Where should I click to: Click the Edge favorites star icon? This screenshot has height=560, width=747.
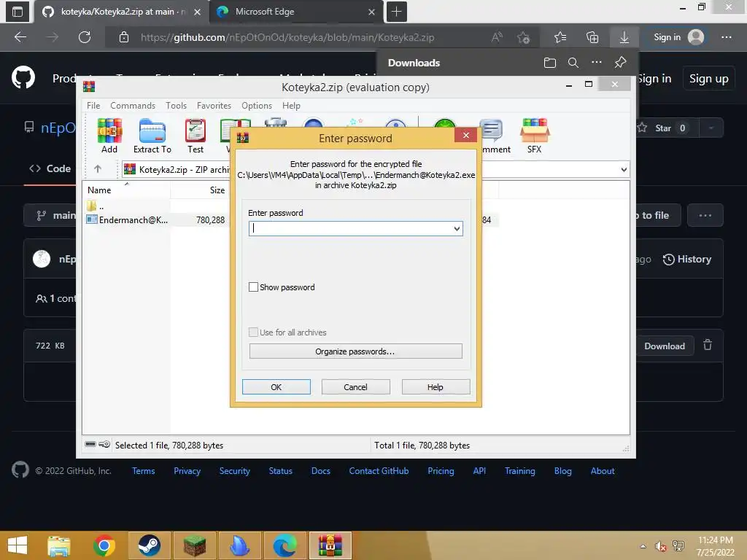click(x=560, y=37)
